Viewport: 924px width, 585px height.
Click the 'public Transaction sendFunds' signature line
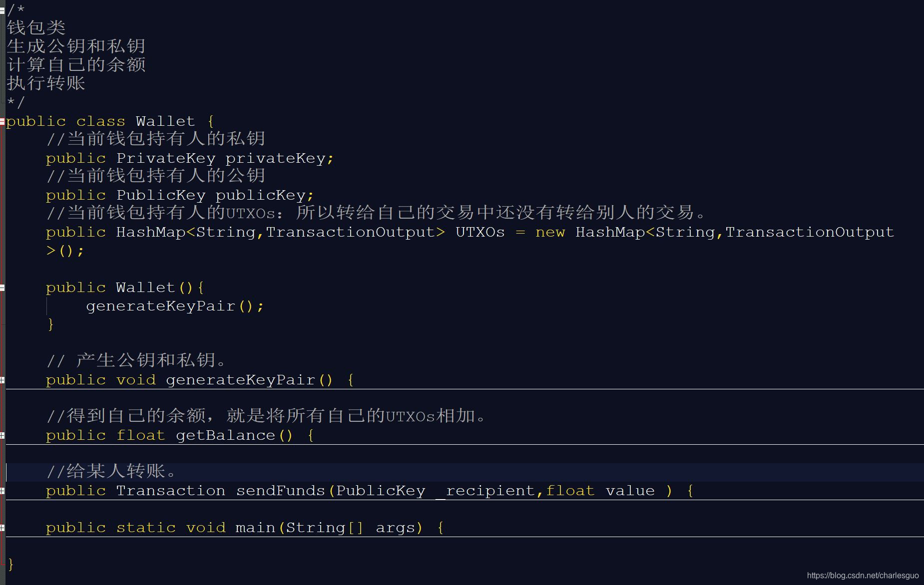[370, 491]
